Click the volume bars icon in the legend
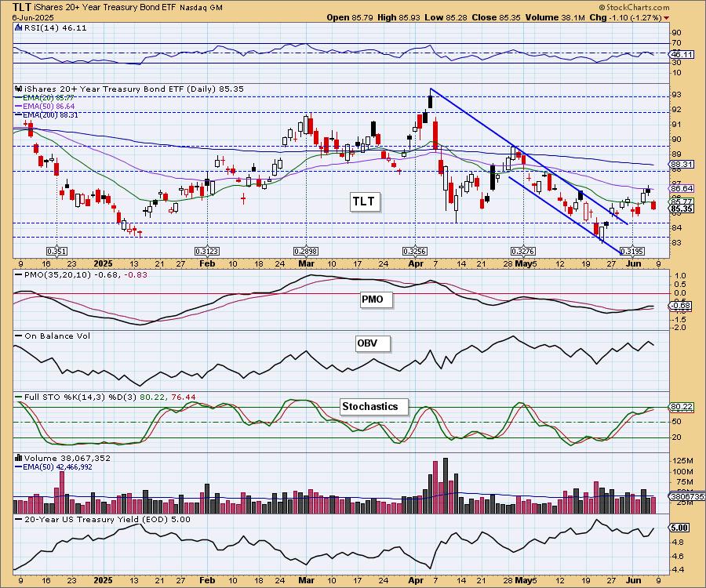 point(19,458)
